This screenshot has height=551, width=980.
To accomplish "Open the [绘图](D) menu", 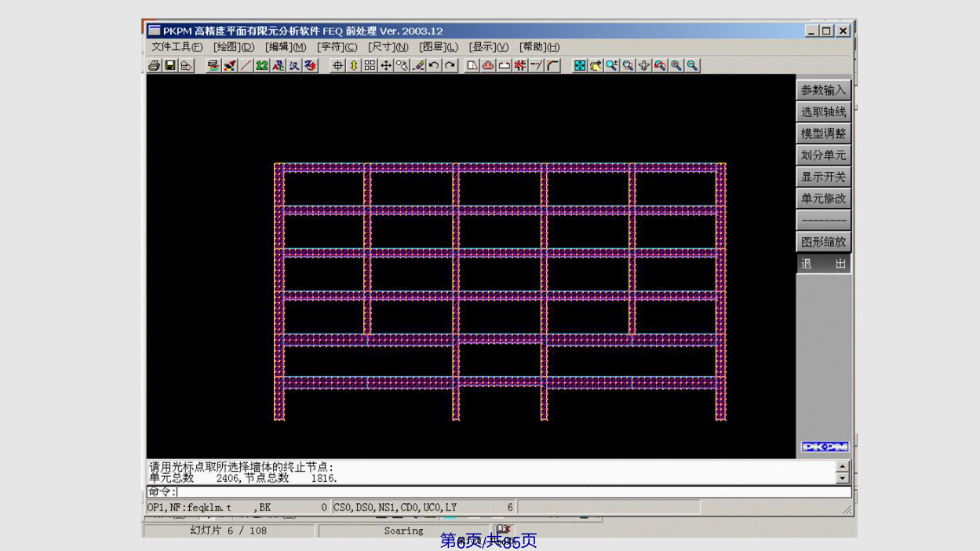I will tap(234, 47).
